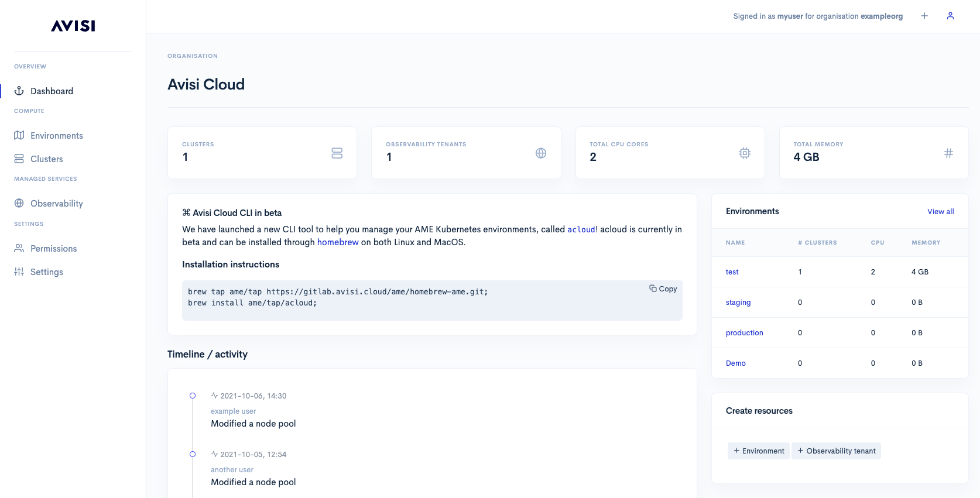Select the timeline marker for 2021-10-06
The image size is (980, 498).
[x=193, y=396]
